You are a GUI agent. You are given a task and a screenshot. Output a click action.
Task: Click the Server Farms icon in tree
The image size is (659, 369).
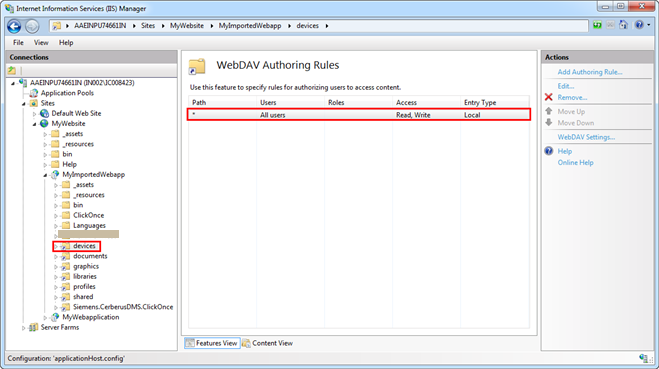point(34,327)
